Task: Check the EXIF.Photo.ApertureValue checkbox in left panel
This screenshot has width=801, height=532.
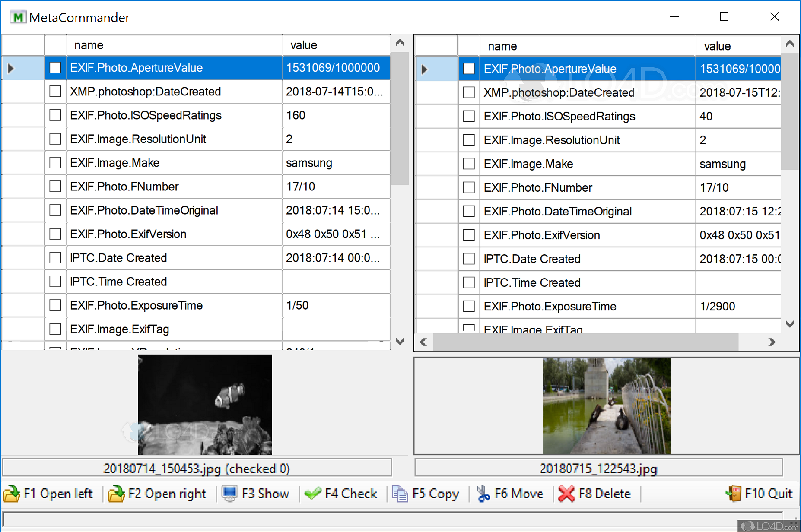Action: point(55,68)
